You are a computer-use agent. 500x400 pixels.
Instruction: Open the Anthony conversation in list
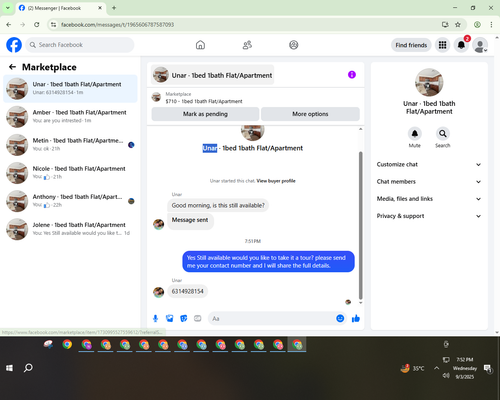pos(70,201)
